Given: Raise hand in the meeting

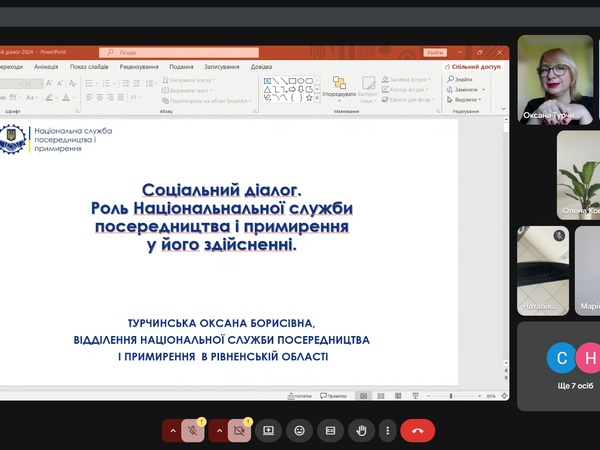Looking at the screenshot, I should click(x=362, y=430).
